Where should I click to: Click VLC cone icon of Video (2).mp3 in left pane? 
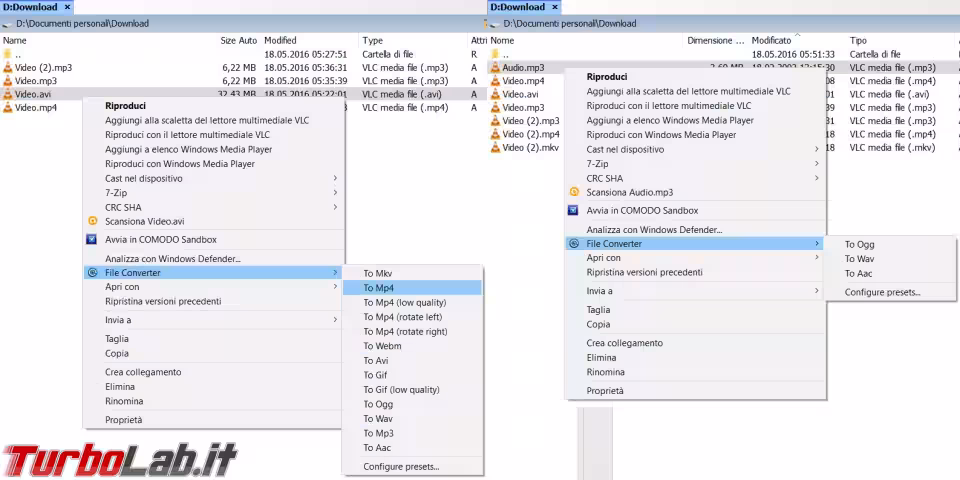click(7, 67)
